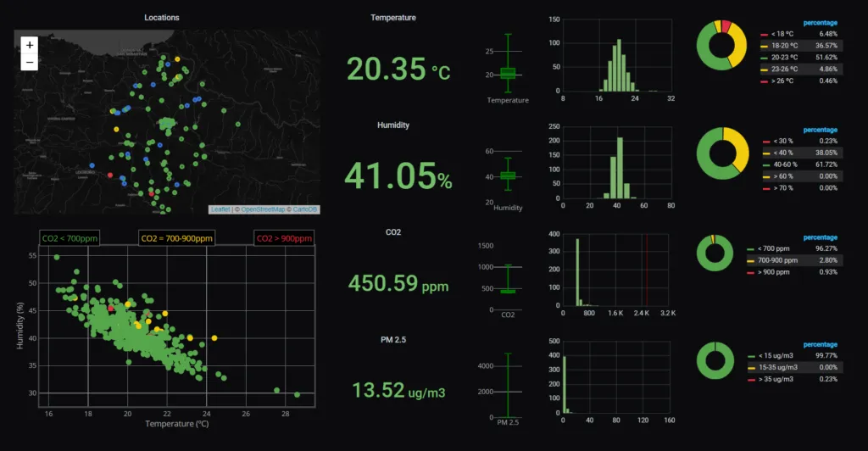Sort temperature legend by percentage header
Image resolution: width=868 pixels, height=451 pixels.
(x=820, y=23)
